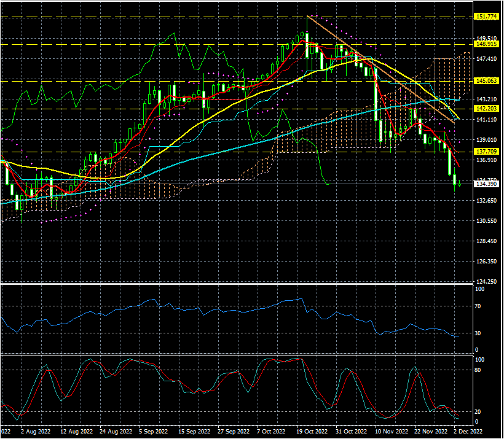Click the yellow 145.063 price level label
This screenshot has height=439, width=504.
487,80
